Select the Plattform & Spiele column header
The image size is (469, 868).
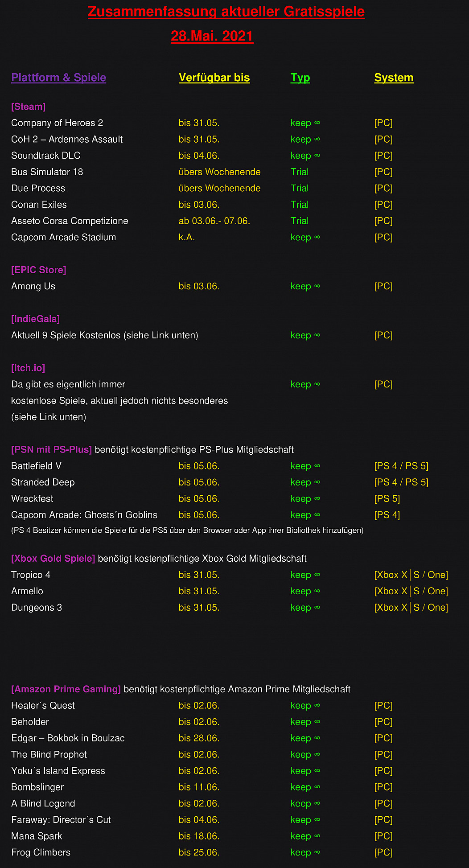pos(58,78)
